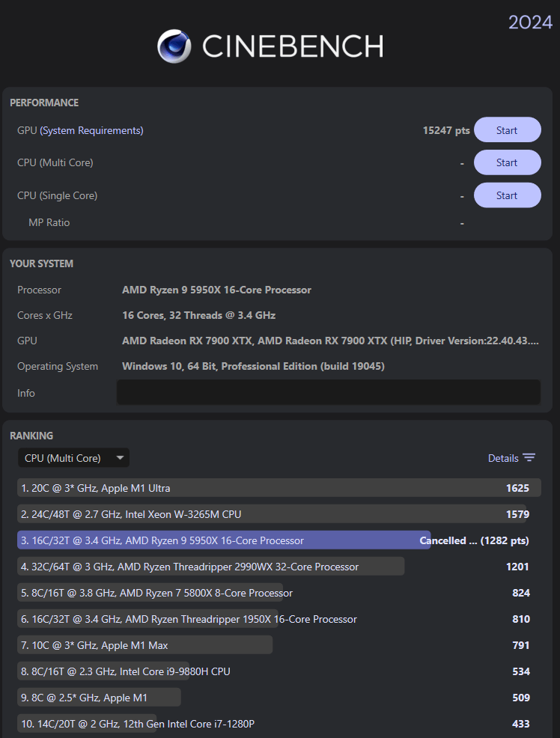
Task: Select the Intel Core i9-9880H ranking row
Action: 279,671
